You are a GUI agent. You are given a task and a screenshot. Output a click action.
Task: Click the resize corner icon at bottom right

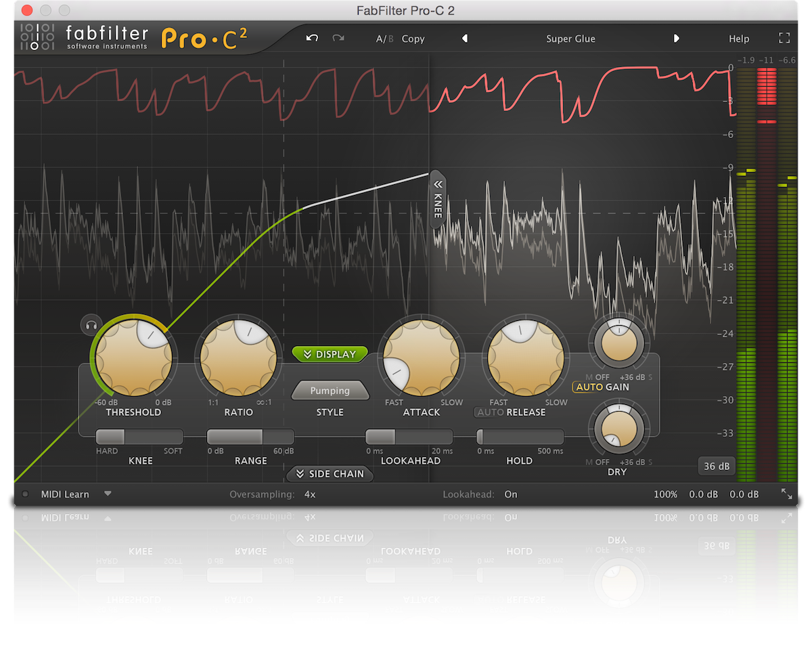click(x=787, y=495)
